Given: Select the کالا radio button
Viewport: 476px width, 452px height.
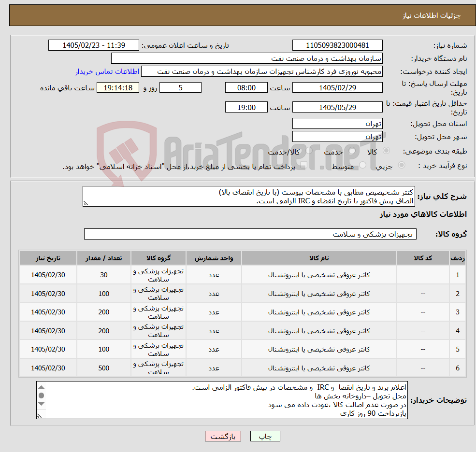Looking at the screenshot, I should [x=387, y=151].
